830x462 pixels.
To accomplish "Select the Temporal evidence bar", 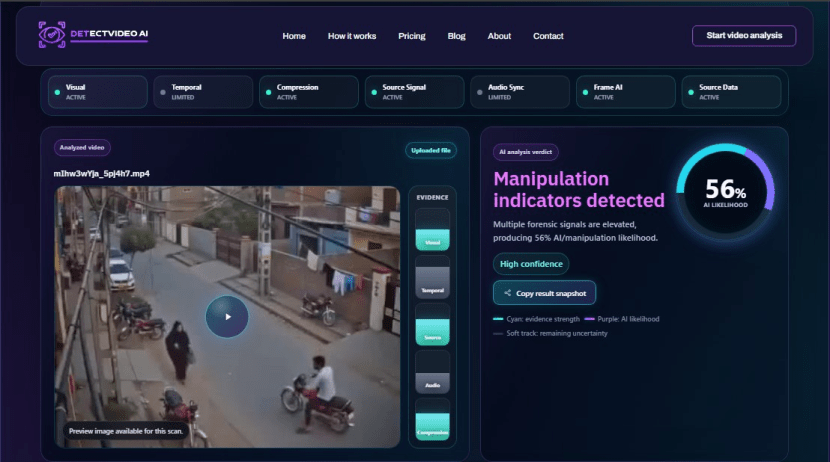I will 432,277.
